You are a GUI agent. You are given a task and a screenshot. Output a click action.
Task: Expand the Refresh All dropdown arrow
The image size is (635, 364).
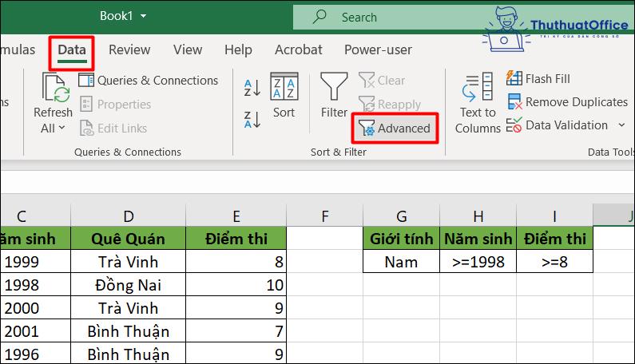coord(62,128)
